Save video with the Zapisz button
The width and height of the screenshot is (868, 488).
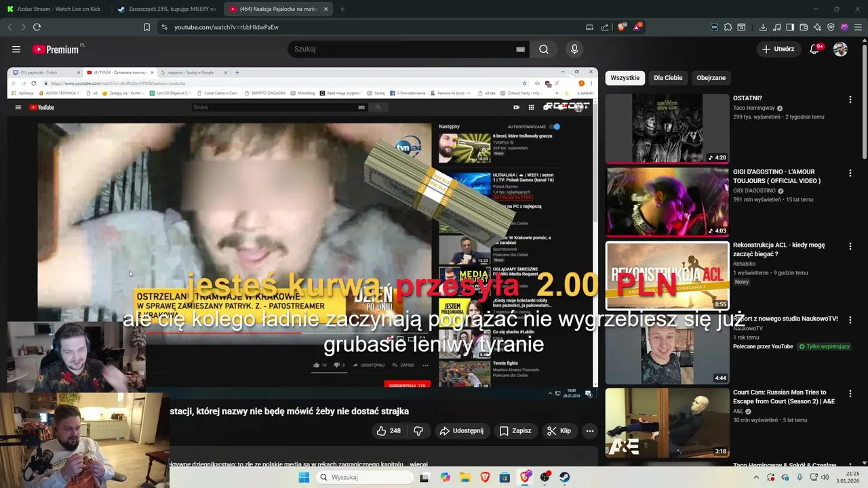(x=515, y=430)
